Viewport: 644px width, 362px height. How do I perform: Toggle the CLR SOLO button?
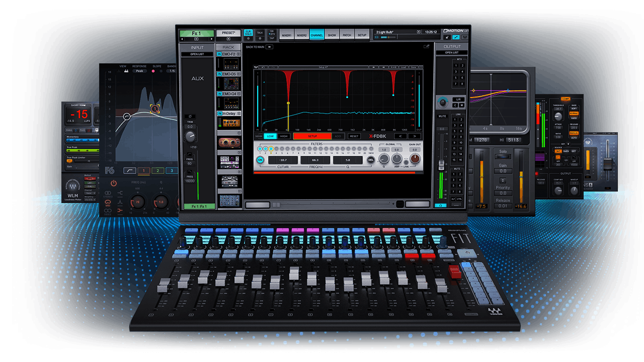coord(249,33)
